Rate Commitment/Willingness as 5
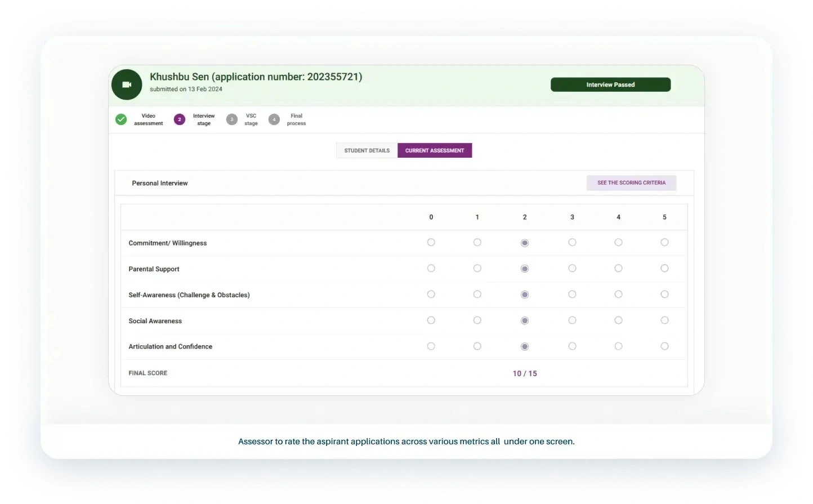Image resolution: width=813 pixels, height=504 pixels. pyautogui.click(x=664, y=243)
